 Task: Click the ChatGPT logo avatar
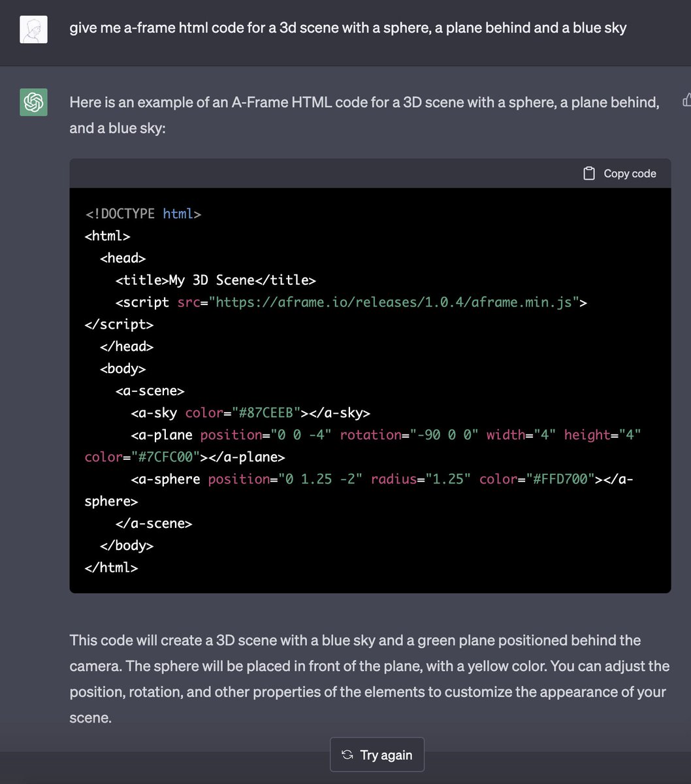pyautogui.click(x=33, y=102)
